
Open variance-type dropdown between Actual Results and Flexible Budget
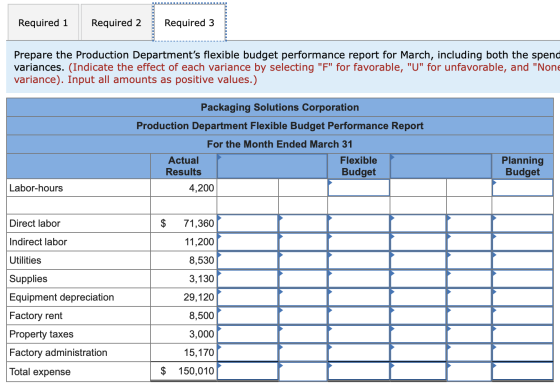click(x=272, y=166)
